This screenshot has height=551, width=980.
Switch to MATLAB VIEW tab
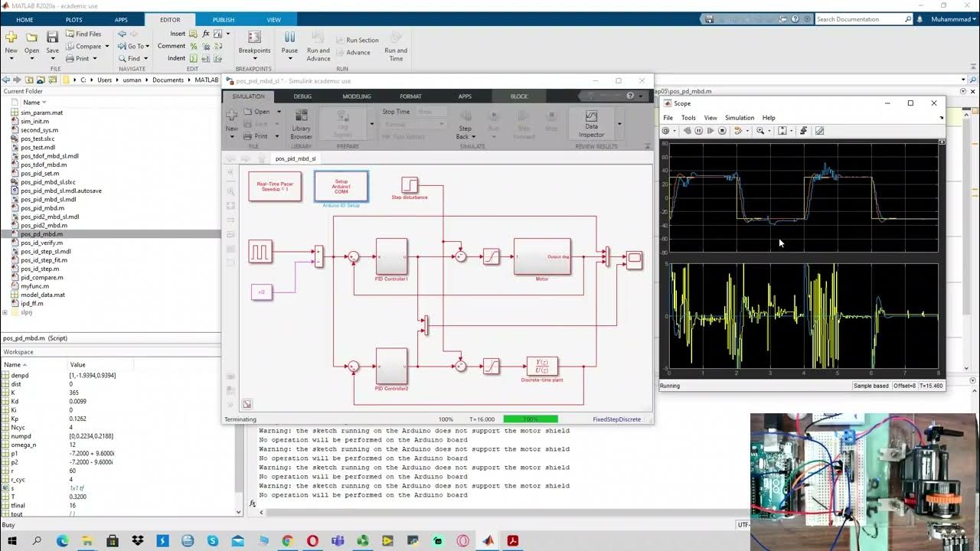(273, 20)
